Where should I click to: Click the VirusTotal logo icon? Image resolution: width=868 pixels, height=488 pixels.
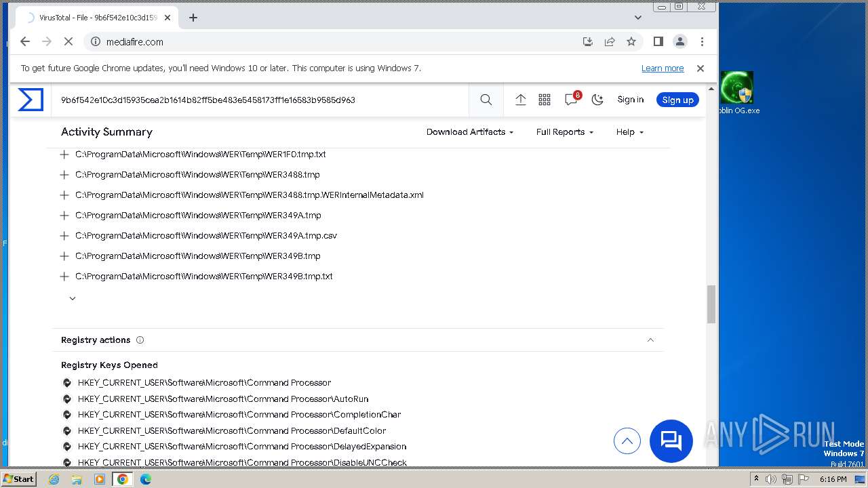point(31,100)
